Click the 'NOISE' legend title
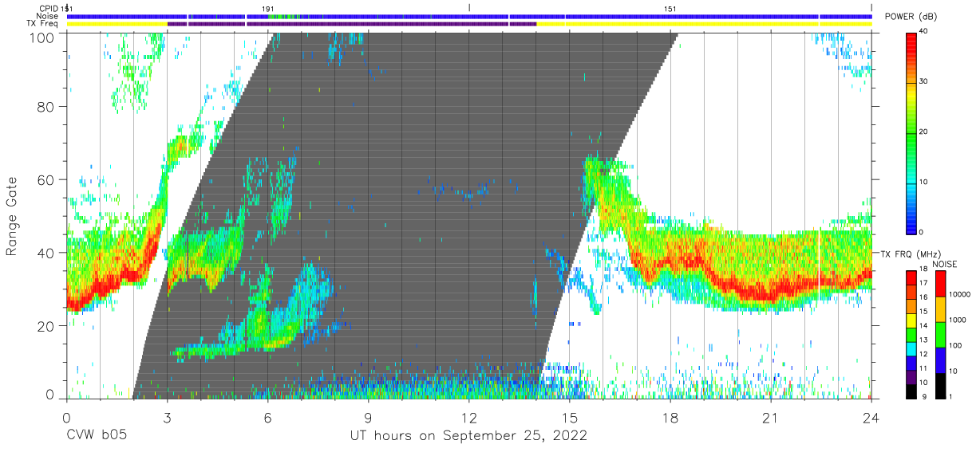 pos(944,264)
